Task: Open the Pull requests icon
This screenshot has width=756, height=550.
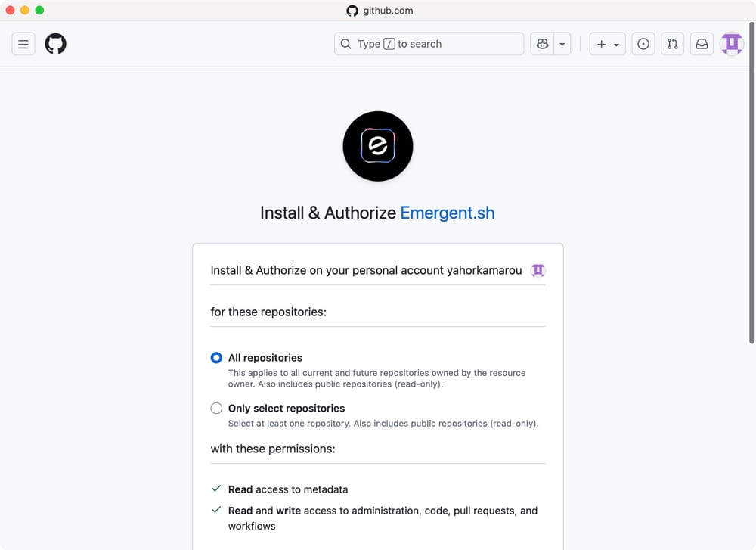Action: coord(672,43)
